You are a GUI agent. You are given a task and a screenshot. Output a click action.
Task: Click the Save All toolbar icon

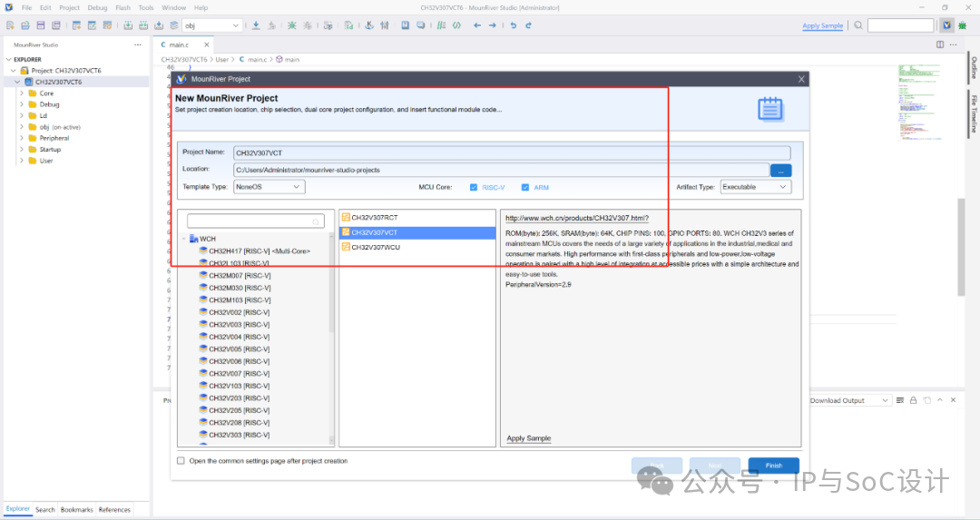pos(56,25)
